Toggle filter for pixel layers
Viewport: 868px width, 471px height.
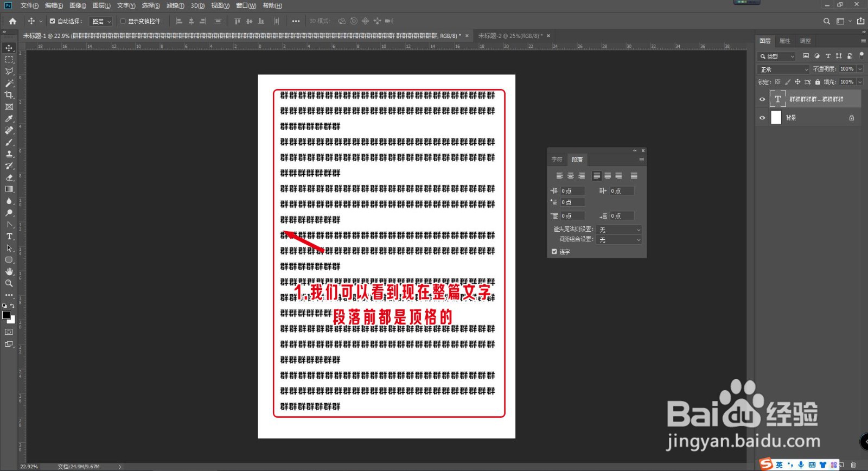coord(806,56)
